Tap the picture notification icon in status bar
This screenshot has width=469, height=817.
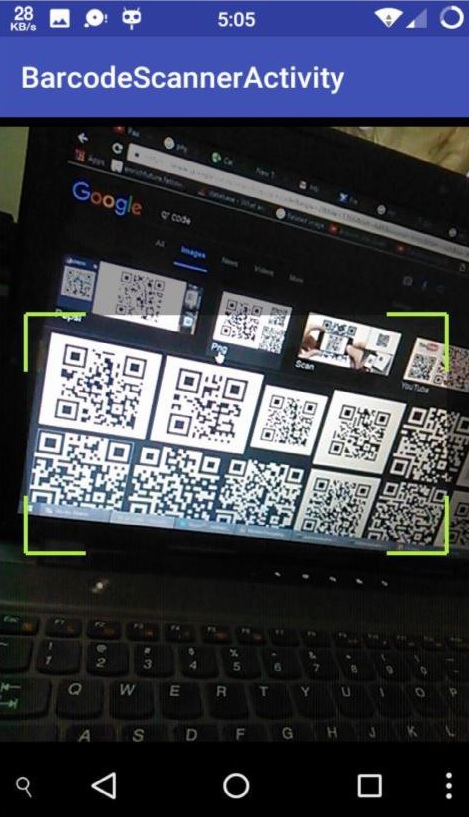59,19
